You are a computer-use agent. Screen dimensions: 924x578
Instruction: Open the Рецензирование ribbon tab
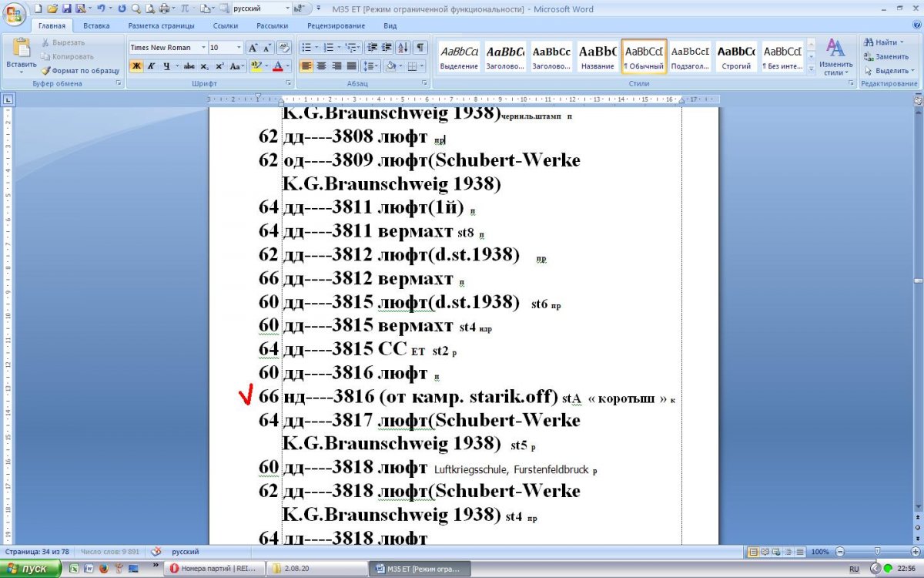point(336,25)
